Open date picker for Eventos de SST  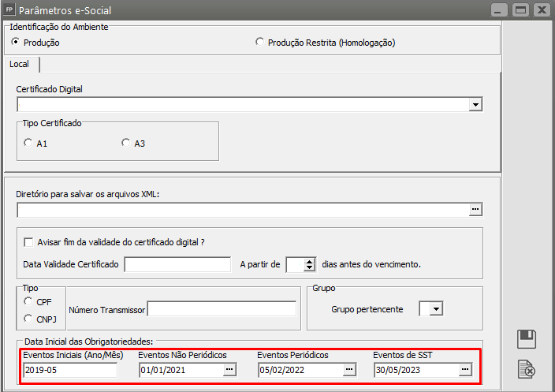465,369
